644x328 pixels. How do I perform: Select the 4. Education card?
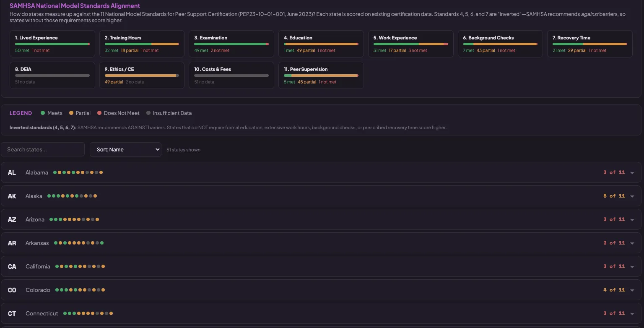321,44
